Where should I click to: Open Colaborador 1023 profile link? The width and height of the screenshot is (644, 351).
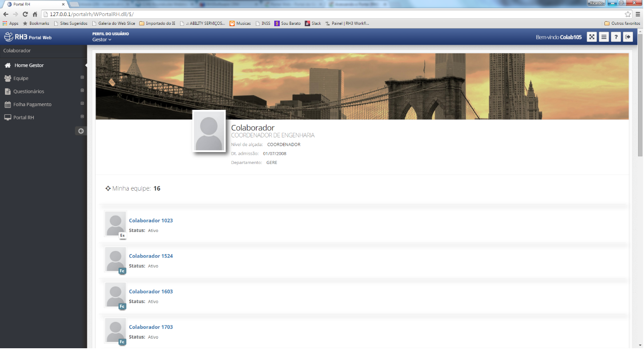(151, 221)
